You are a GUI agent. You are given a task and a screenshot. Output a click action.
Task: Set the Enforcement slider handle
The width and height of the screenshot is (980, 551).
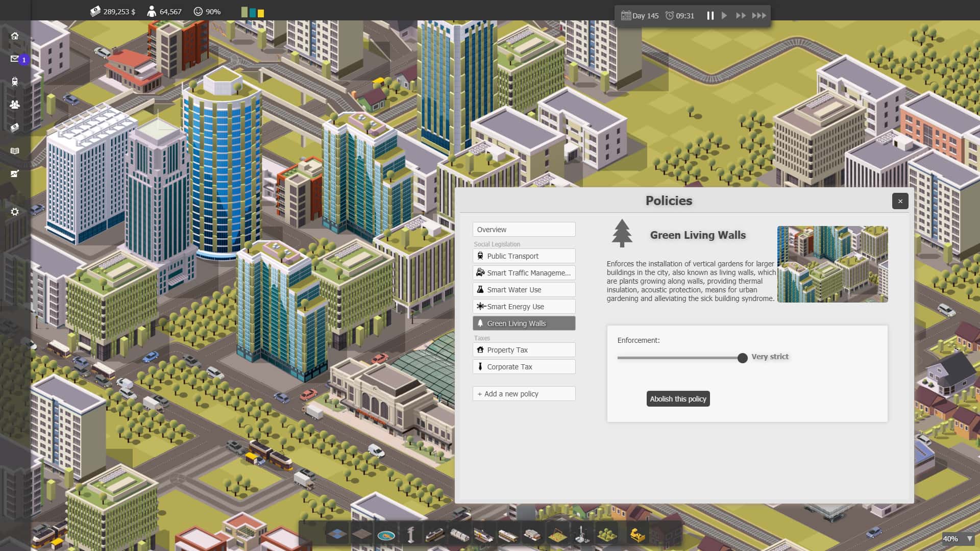click(x=743, y=358)
